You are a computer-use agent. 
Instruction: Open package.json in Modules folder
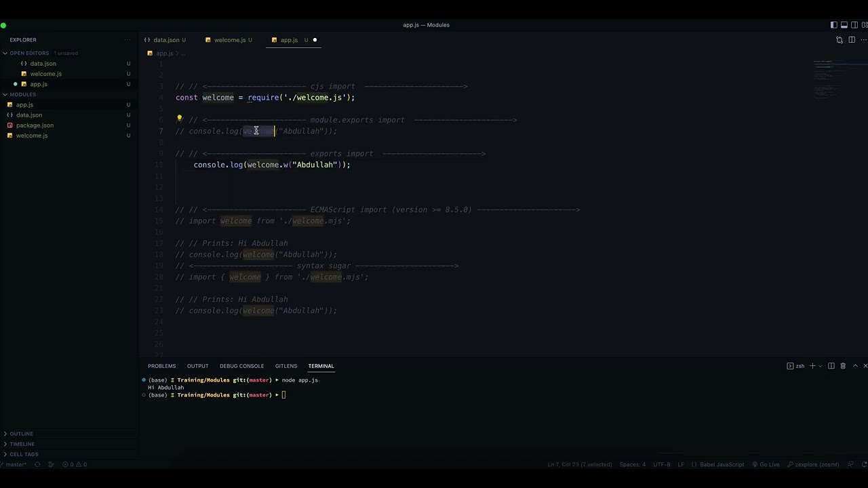coord(68,125)
